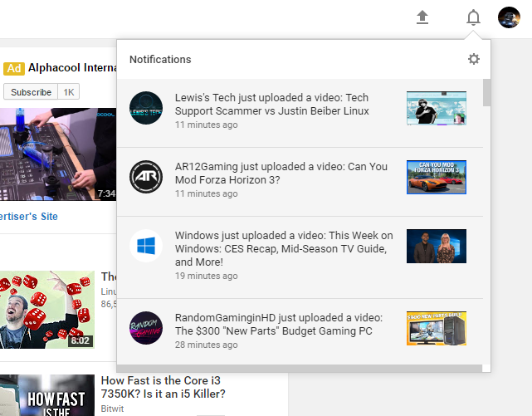Open RandomGaminginHD notification text
532x416 pixels.
click(279, 324)
